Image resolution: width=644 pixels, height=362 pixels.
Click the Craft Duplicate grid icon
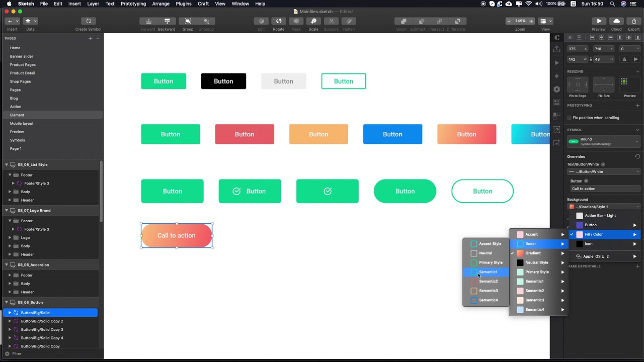point(556,116)
